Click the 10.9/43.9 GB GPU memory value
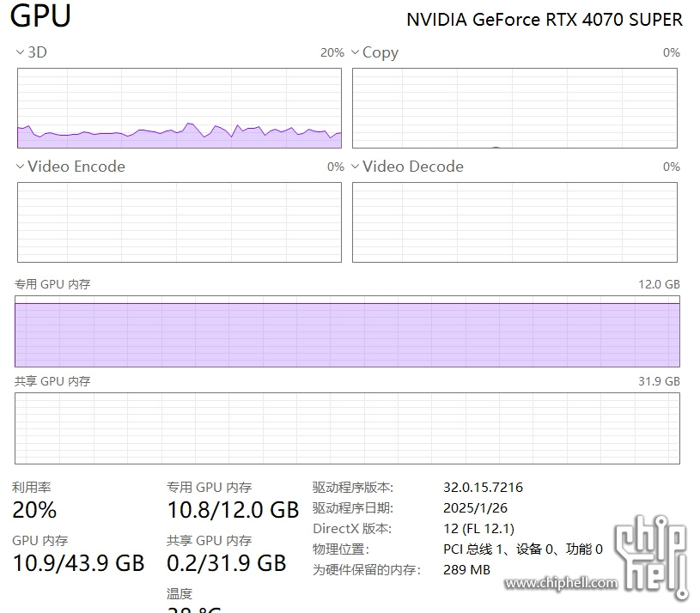Screen dimensions: 700x613 tap(78, 563)
